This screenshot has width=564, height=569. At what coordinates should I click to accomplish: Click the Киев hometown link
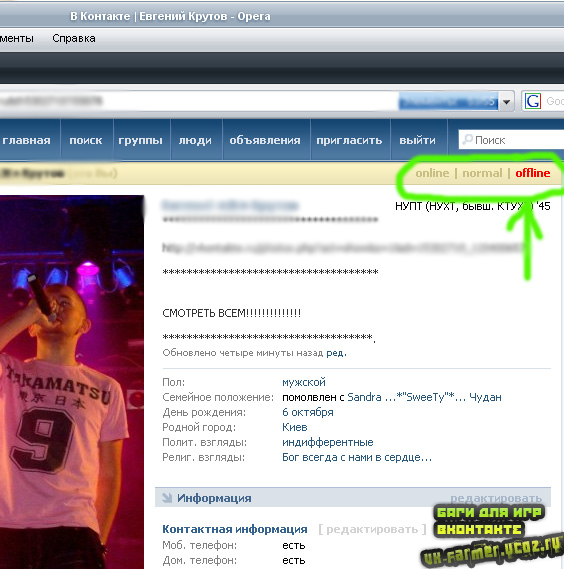(295, 427)
